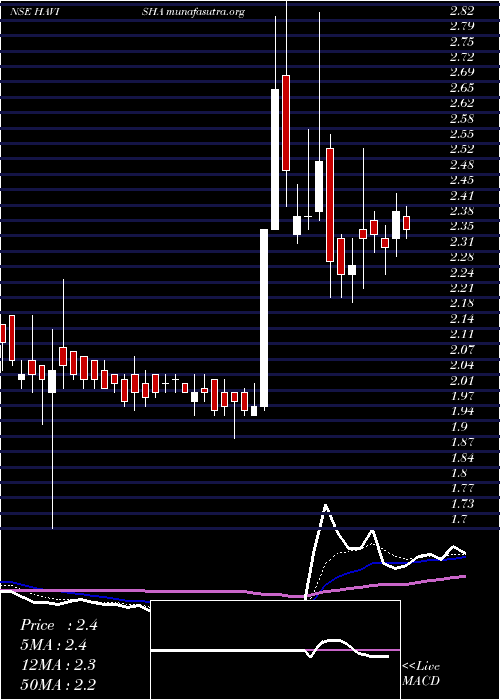Click the 2.38 price axis label
The height and width of the screenshot is (700, 500).
462,211
